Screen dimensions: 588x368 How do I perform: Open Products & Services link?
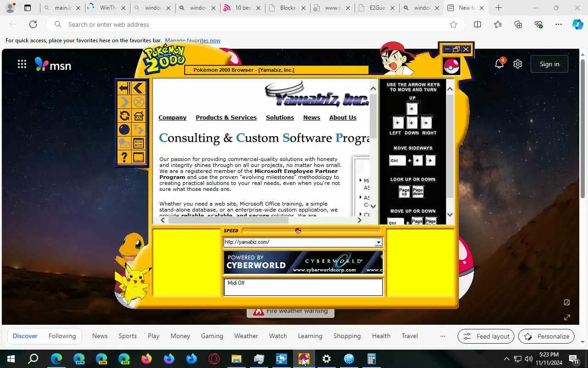[226, 117]
